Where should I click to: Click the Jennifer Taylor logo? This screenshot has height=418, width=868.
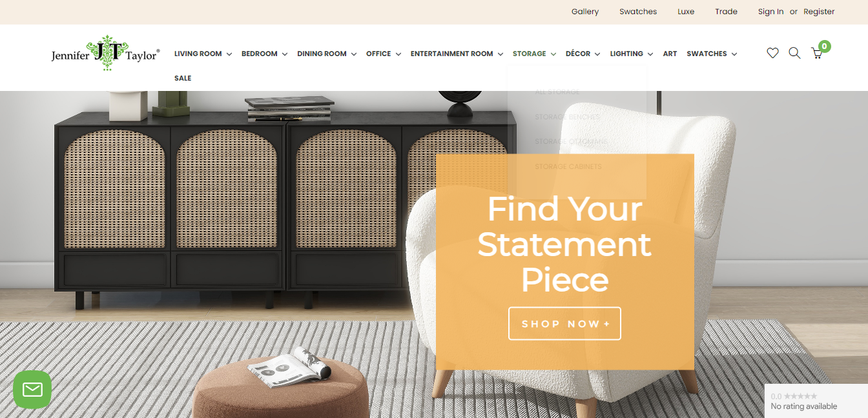(x=105, y=54)
